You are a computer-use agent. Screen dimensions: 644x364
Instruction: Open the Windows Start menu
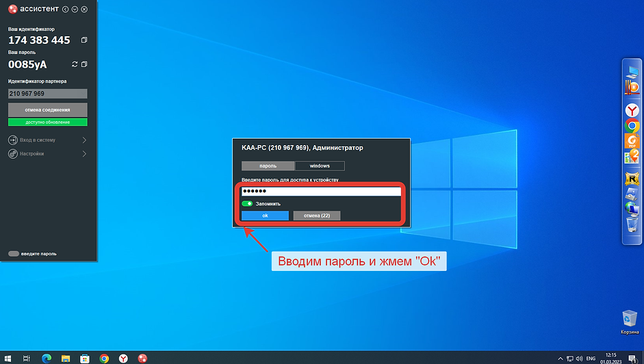[x=8, y=359]
